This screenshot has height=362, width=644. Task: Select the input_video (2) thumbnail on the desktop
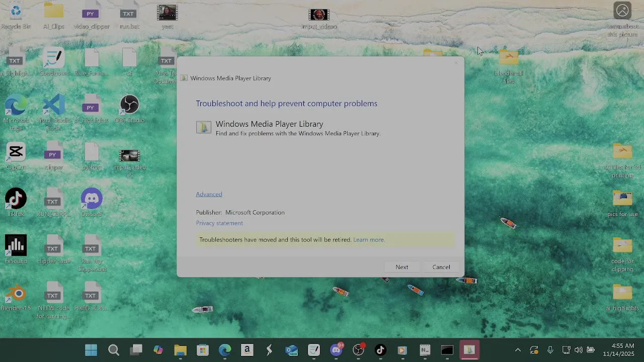[x=129, y=163]
